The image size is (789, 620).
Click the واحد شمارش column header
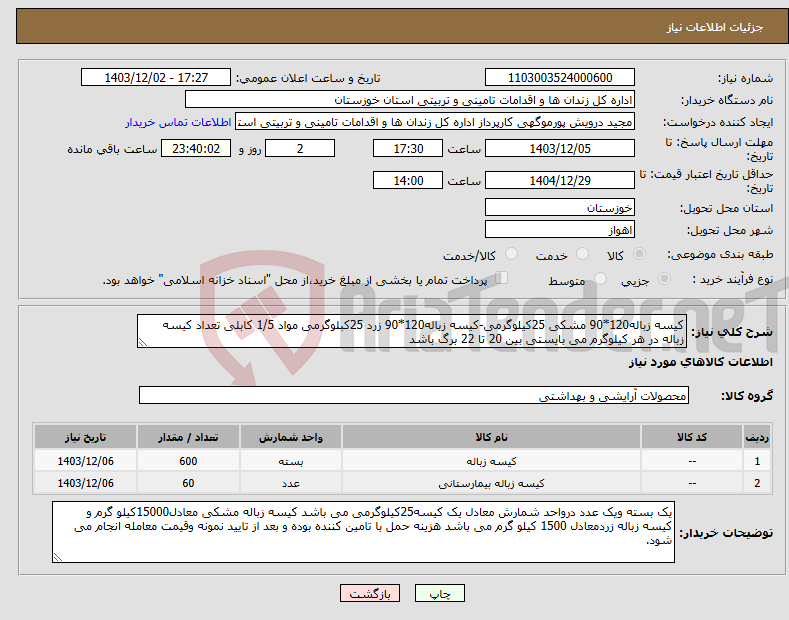(291, 437)
